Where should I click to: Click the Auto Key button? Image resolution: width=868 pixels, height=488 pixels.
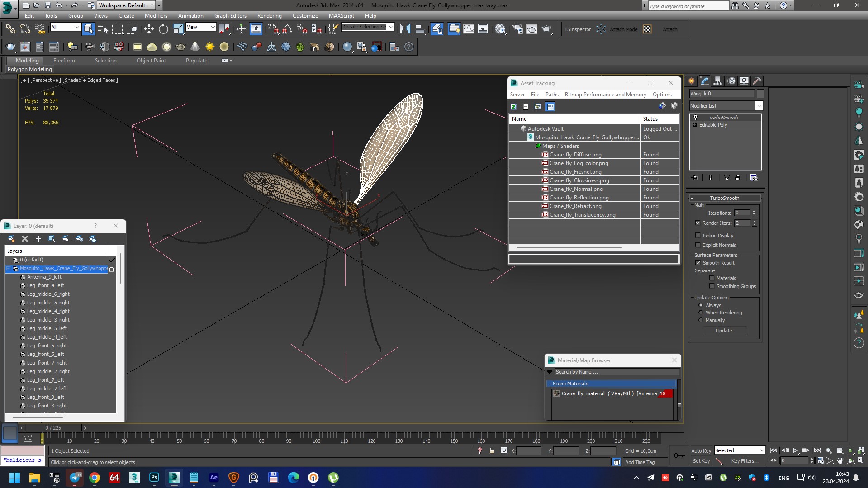point(701,451)
